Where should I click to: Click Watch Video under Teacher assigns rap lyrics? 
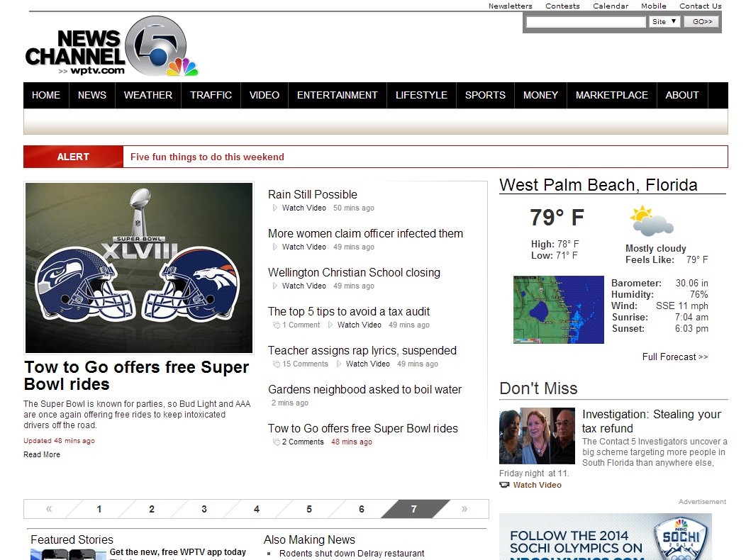coord(368,364)
